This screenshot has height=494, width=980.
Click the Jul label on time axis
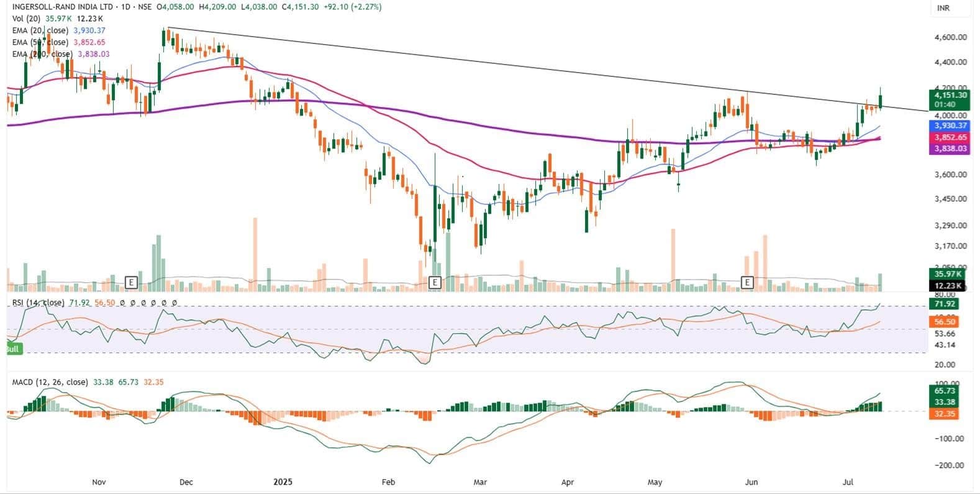click(x=848, y=482)
